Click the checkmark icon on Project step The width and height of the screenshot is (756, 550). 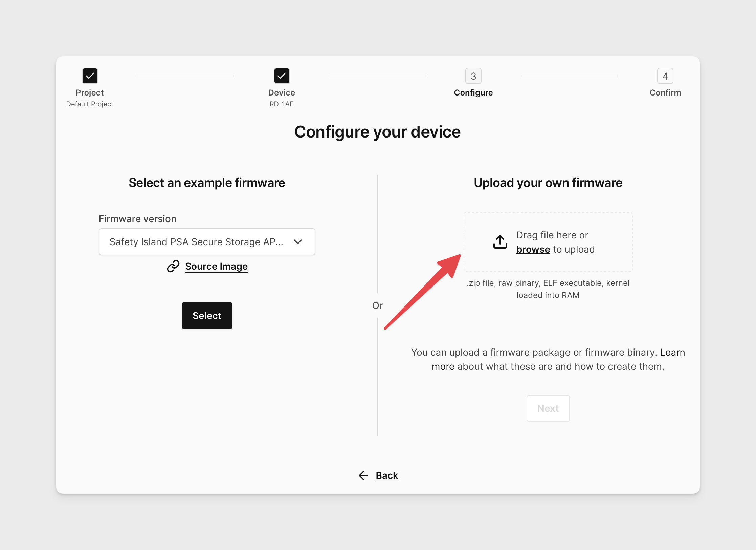tap(90, 76)
